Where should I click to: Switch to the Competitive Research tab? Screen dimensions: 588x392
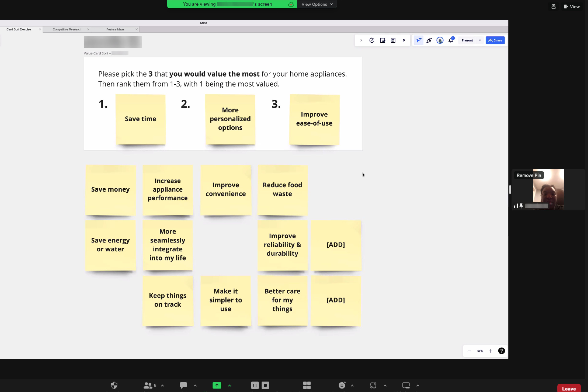[67, 30]
